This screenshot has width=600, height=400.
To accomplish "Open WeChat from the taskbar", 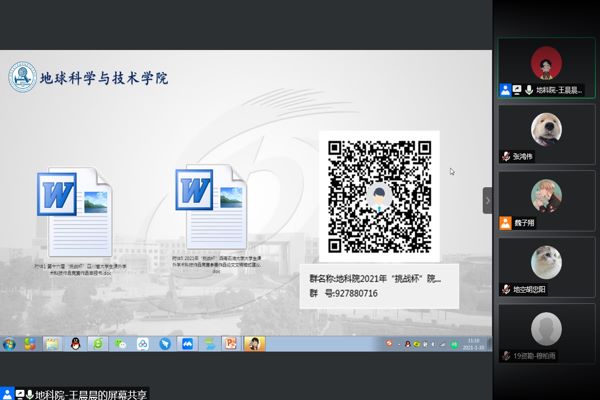I will [120, 344].
